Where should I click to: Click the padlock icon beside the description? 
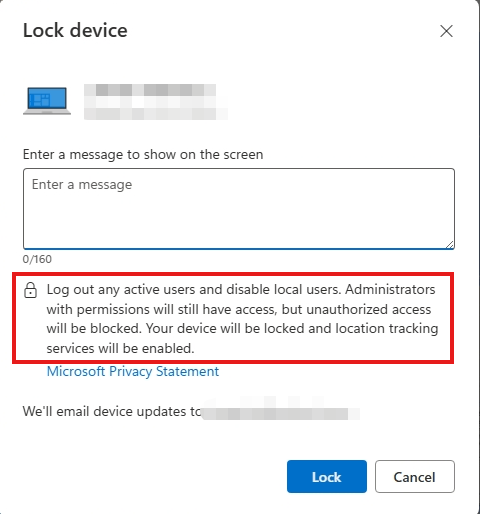click(31, 290)
